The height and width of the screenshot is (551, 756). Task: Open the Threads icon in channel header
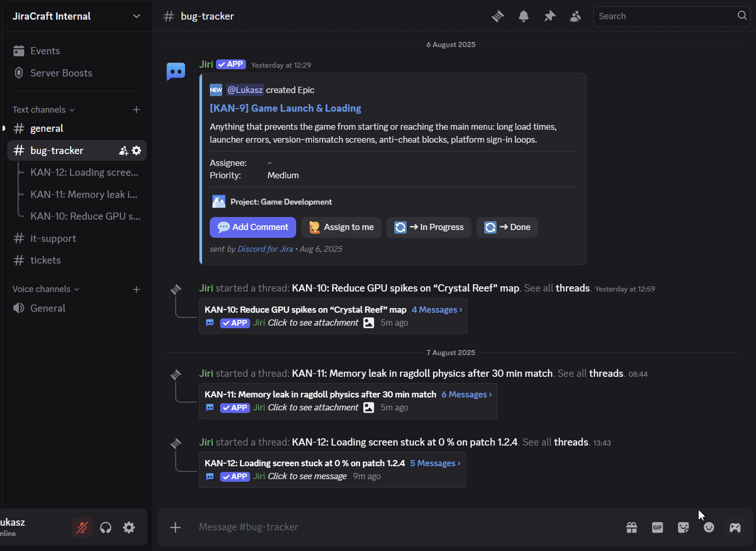tap(498, 16)
